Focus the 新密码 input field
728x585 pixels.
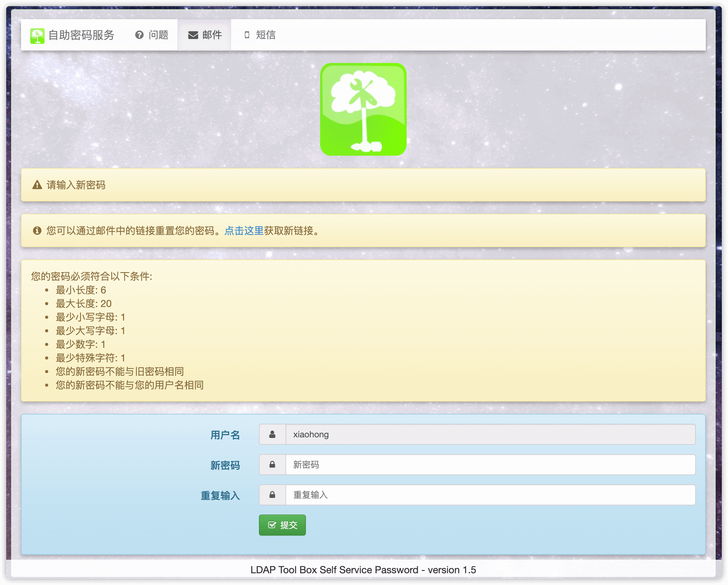pyautogui.click(x=490, y=465)
